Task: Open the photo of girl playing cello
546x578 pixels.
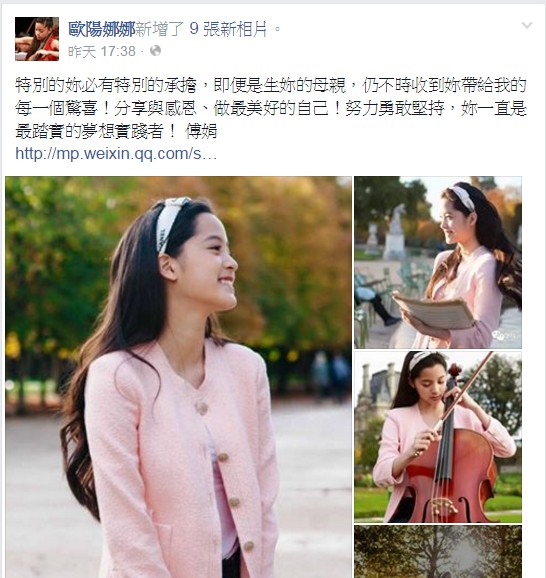Action: 438,437
